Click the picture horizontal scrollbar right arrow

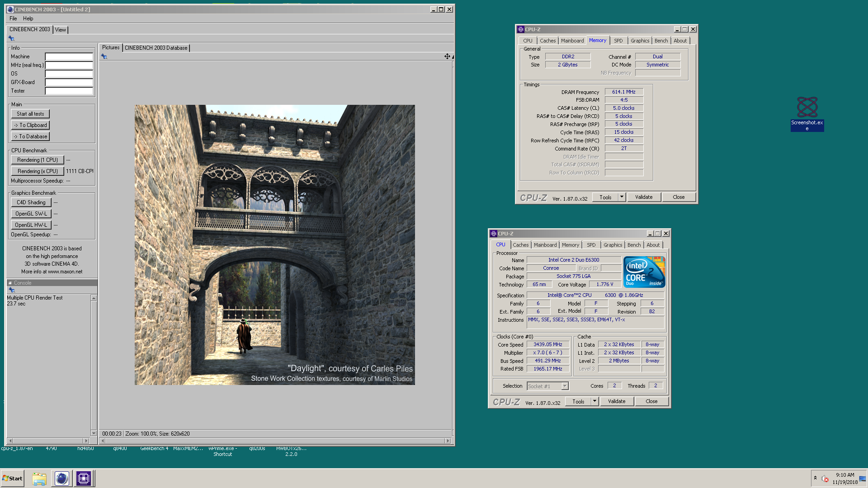pyautogui.click(x=448, y=441)
